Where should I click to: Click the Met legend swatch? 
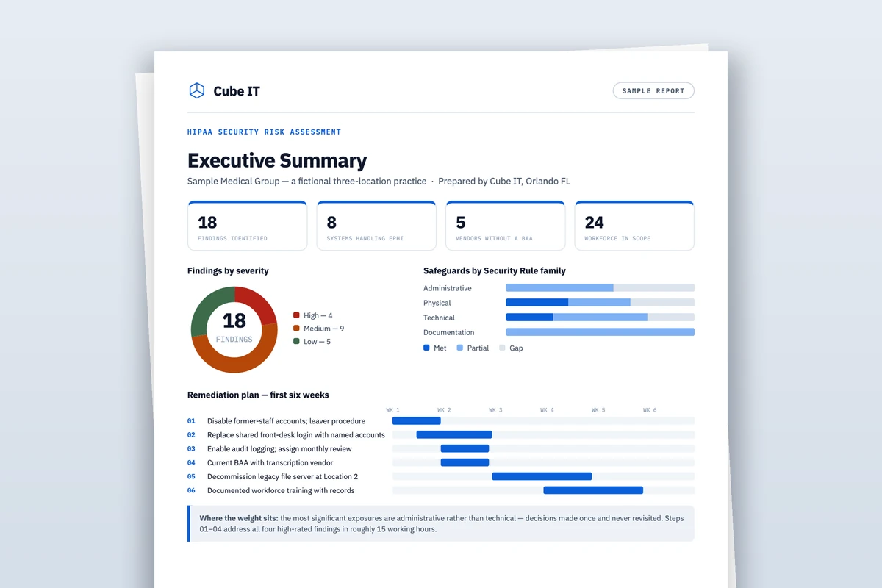coord(426,348)
